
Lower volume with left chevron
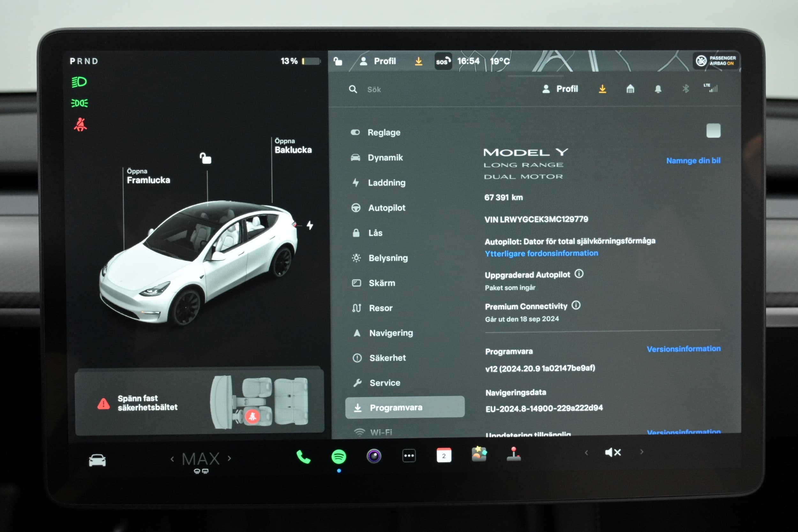coord(586,452)
